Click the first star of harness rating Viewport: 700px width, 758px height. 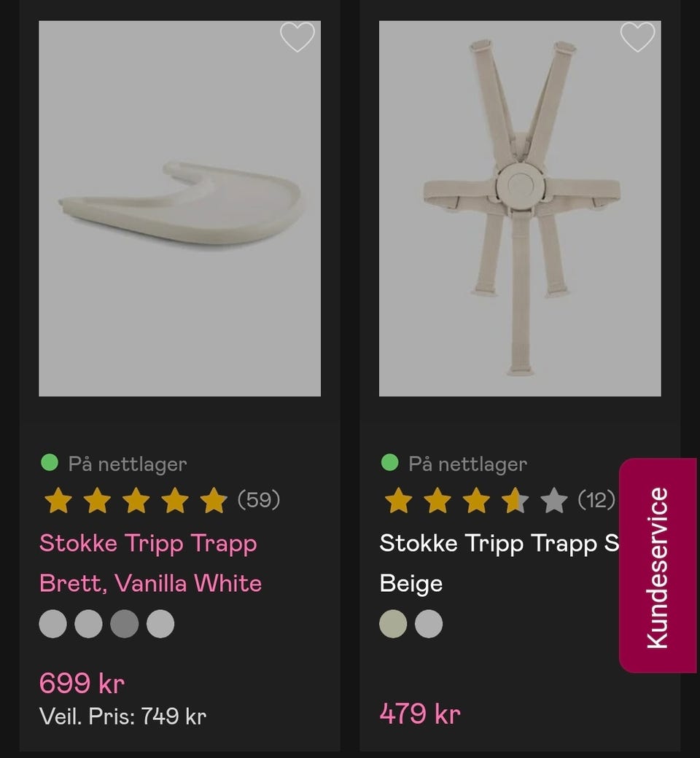pos(399,500)
